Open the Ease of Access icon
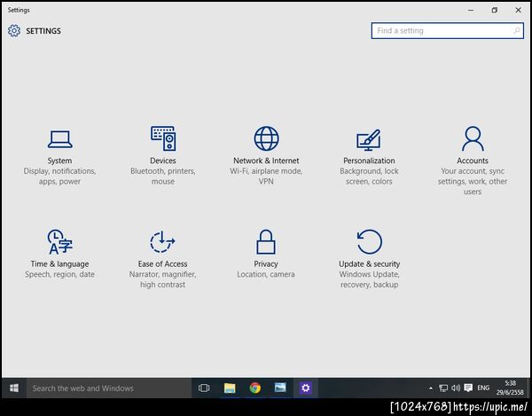The image size is (532, 416). (162, 241)
